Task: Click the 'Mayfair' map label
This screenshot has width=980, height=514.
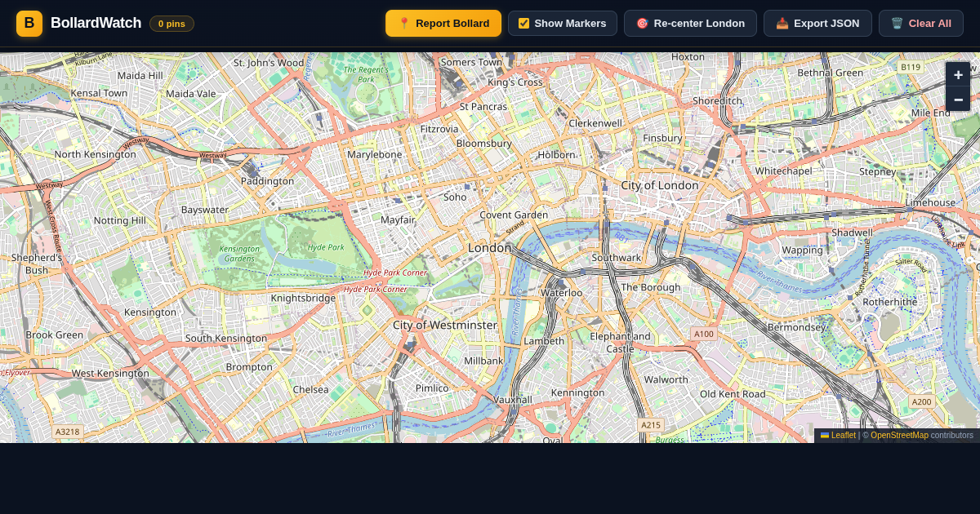Action: click(398, 219)
